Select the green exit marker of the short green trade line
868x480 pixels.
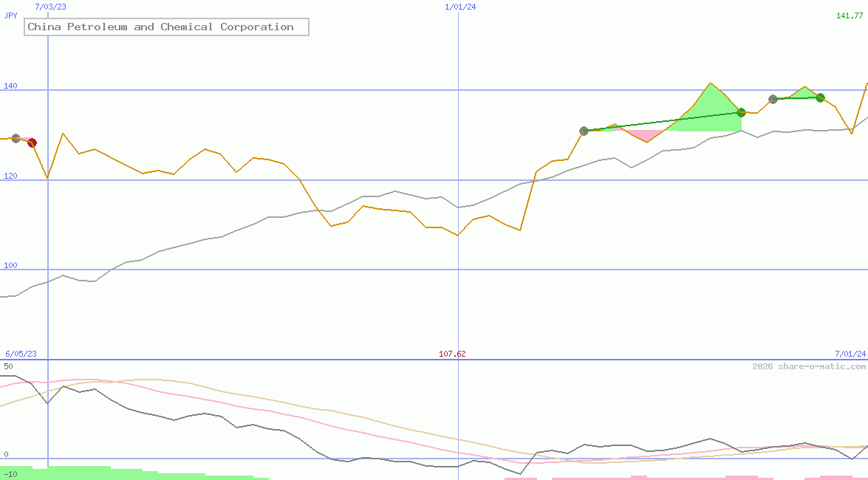click(821, 98)
